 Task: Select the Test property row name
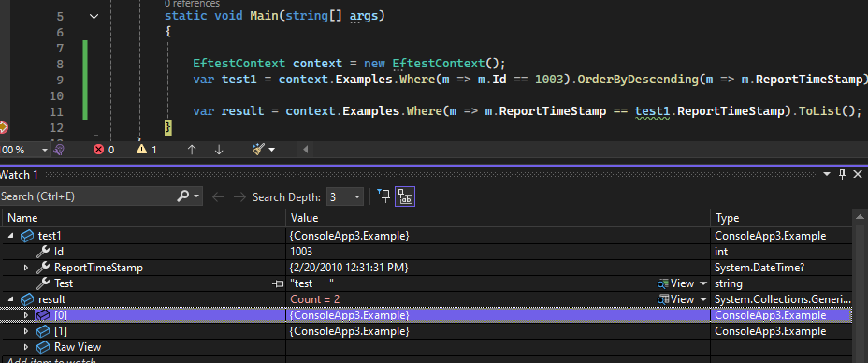point(64,283)
